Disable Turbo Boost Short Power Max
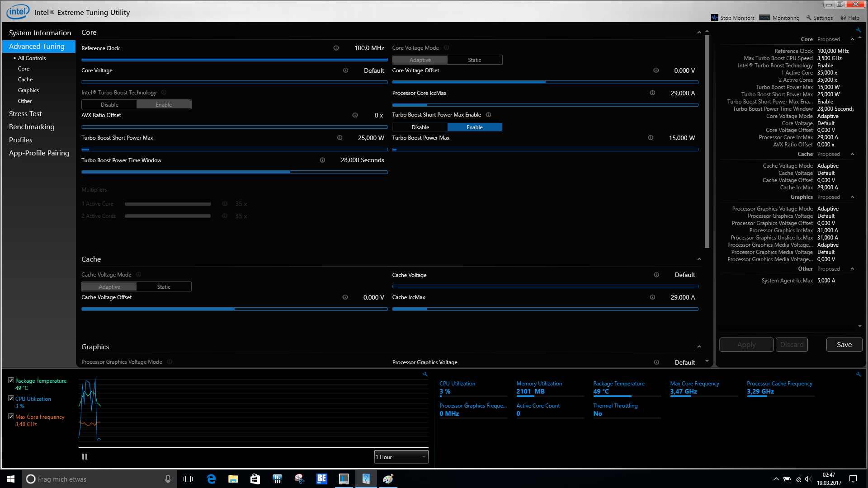Image resolution: width=868 pixels, height=488 pixels. 420,127
